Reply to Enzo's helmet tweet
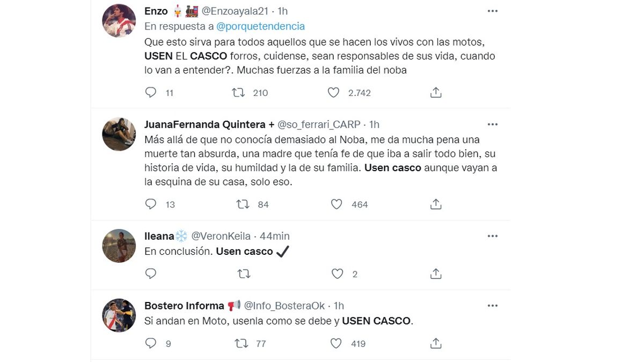The image size is (644, 362). coord(151,93)
